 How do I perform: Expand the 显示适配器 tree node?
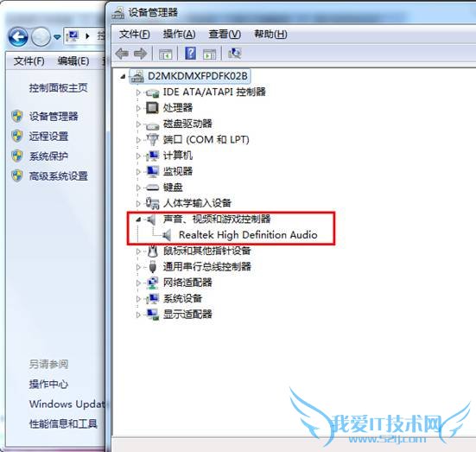(138, 315)
